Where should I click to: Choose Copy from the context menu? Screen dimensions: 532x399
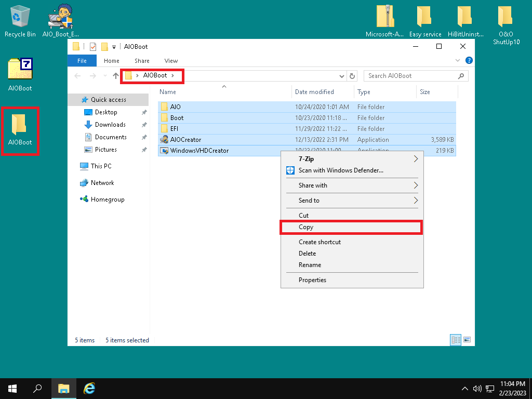(306, 227)
